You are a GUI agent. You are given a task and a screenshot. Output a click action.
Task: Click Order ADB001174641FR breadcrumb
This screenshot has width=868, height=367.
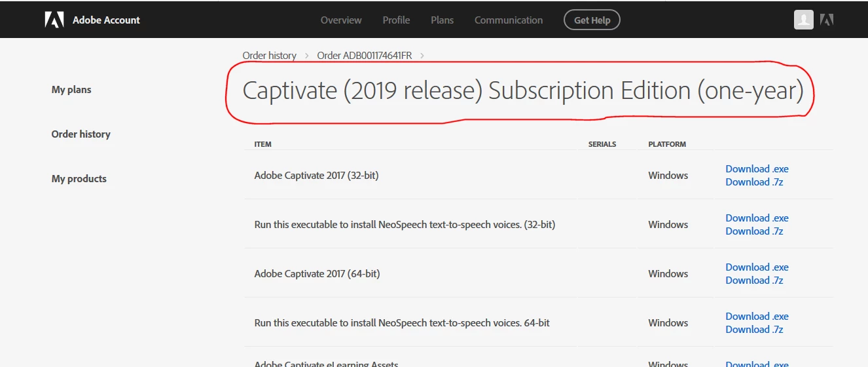click(x=365, y=56)
